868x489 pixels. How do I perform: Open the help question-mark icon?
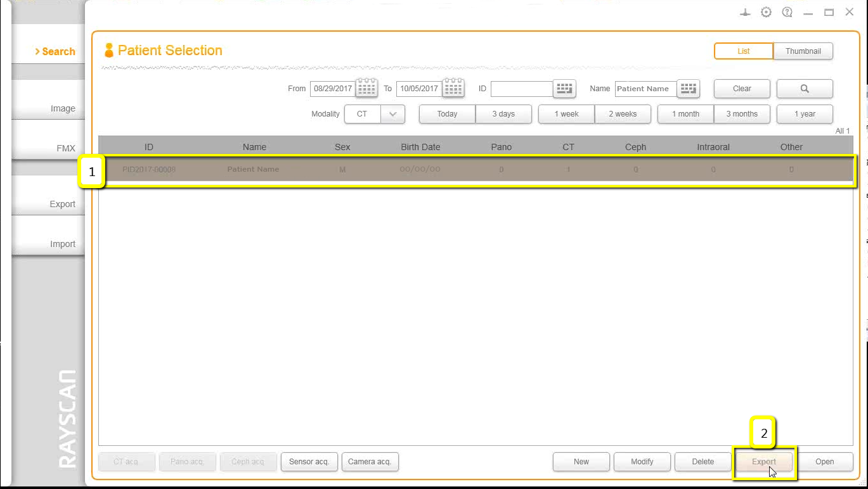[787, 12]
